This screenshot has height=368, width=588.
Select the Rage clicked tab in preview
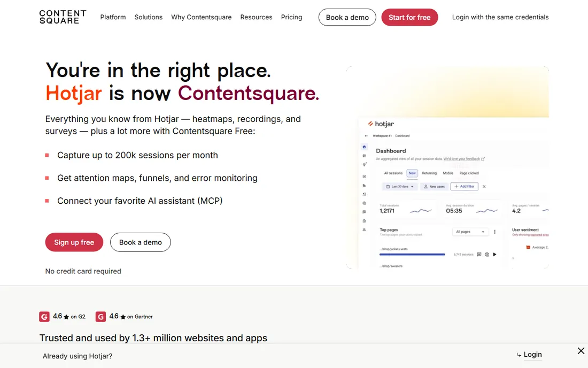point(469,173)
